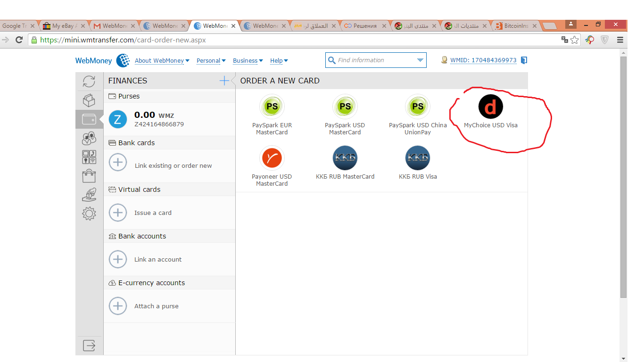This screenshot has width=644, height=362.
Task: Select the MyChoice USD Visa icon
Action: click(x=491, y=107)
